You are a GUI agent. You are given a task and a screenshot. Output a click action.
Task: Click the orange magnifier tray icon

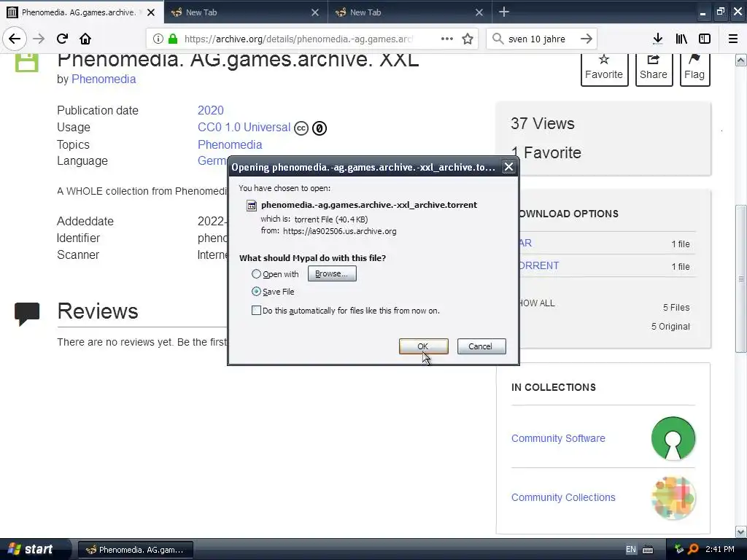coord(693,550)
